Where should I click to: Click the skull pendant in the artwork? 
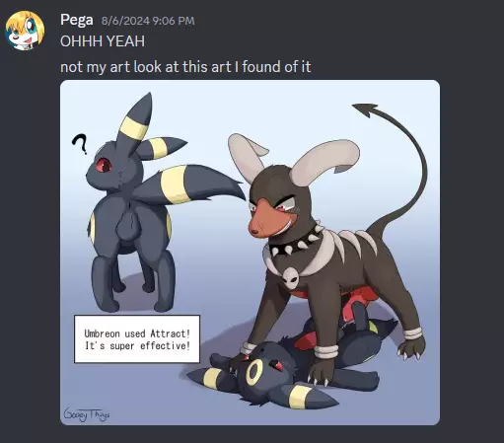click(290, 278)
